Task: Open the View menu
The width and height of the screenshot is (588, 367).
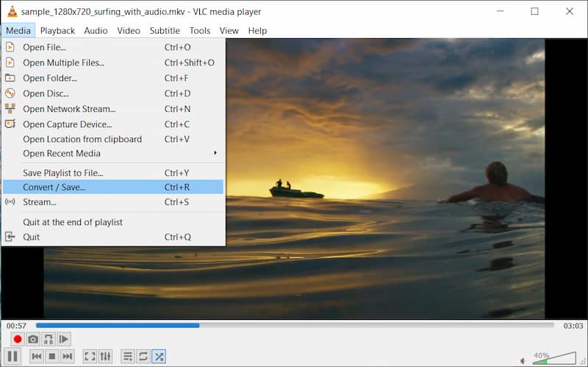Action: pos(229,30)
